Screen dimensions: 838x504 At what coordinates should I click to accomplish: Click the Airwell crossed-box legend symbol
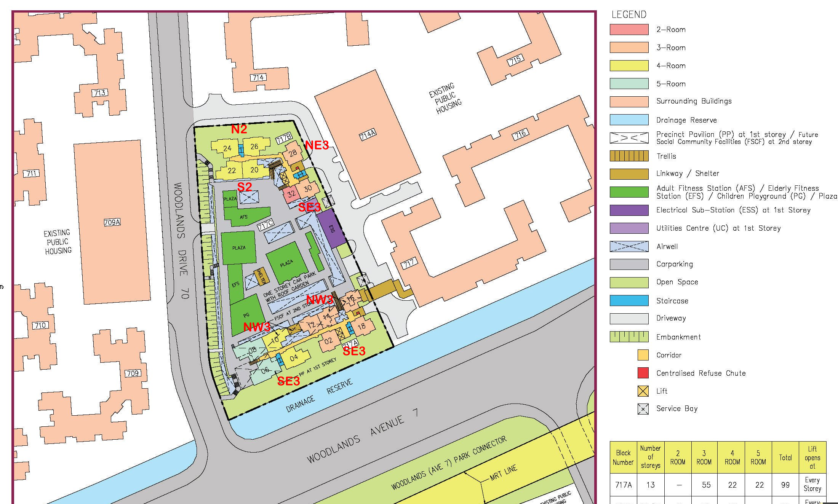[629, 246]
